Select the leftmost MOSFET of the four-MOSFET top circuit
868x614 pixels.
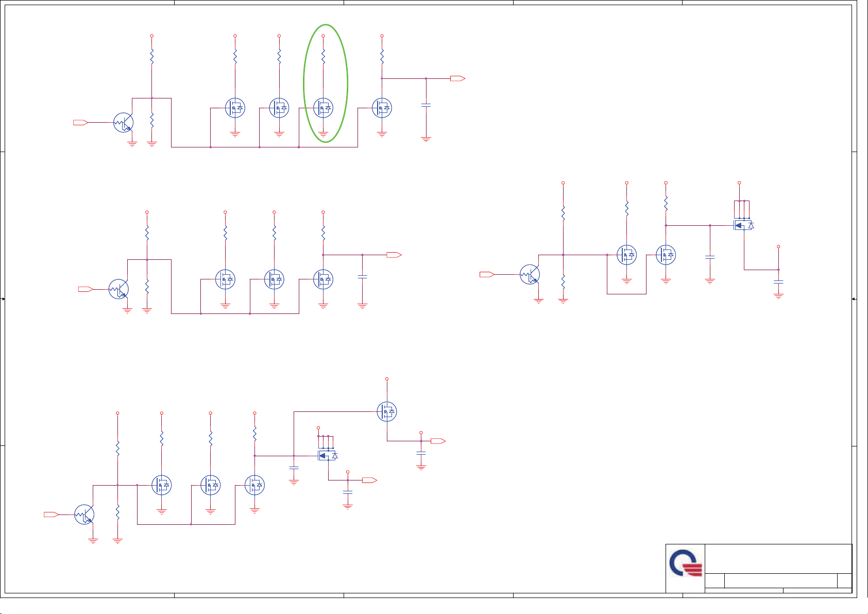point(235,108)
